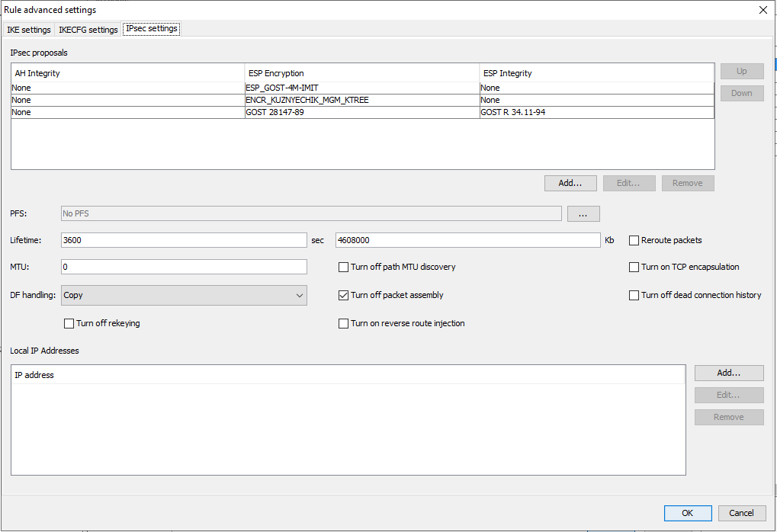The image size is (777, 532).
Task: Click Add button under IPsec proposals
Action: coord(570,183)
